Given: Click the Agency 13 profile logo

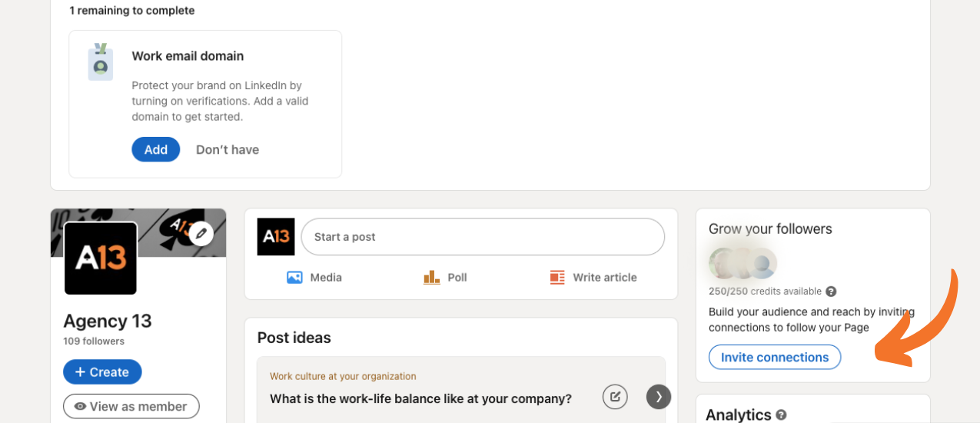Looking at the screenshot, I should (x=101, y=258).
